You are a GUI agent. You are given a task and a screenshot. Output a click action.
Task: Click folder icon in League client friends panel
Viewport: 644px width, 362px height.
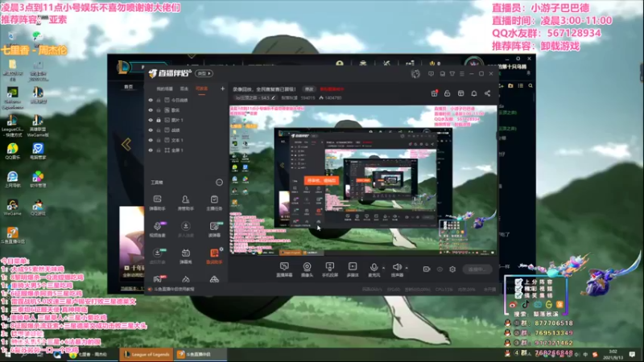pyautogui.click(x=510, y=86)
